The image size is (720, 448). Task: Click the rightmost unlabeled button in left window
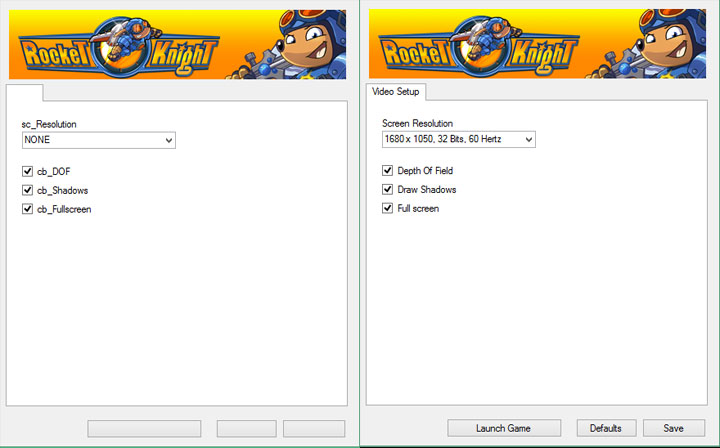click(x=313, y=428)
